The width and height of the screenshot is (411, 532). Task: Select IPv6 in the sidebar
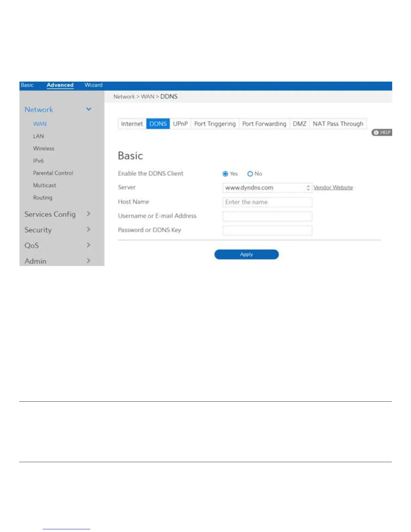[x=38, y=161]
